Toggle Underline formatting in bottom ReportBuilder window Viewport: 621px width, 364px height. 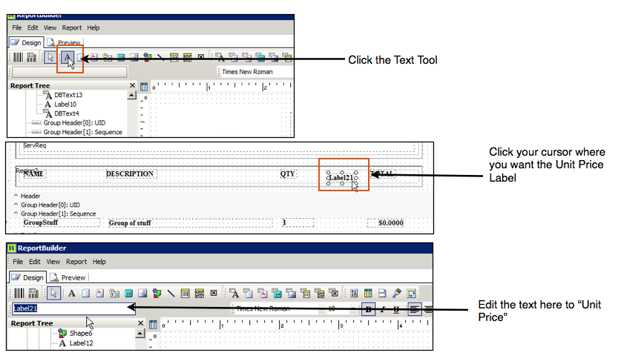[396, 309]
